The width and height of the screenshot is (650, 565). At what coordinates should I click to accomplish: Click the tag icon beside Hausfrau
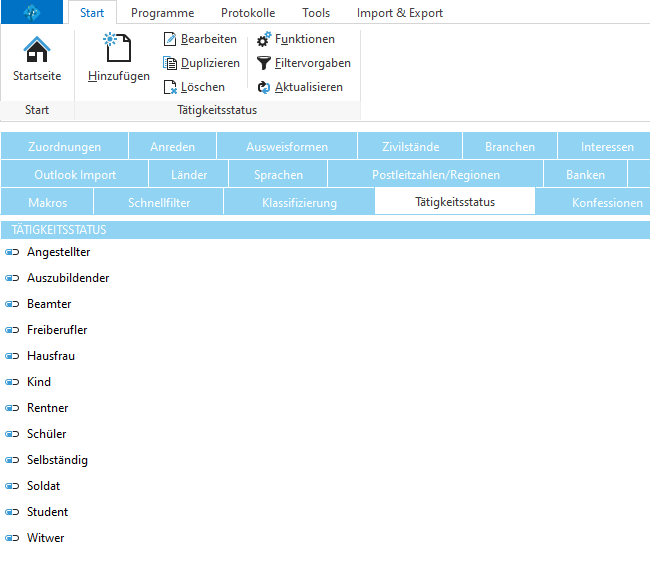(12, 356)
